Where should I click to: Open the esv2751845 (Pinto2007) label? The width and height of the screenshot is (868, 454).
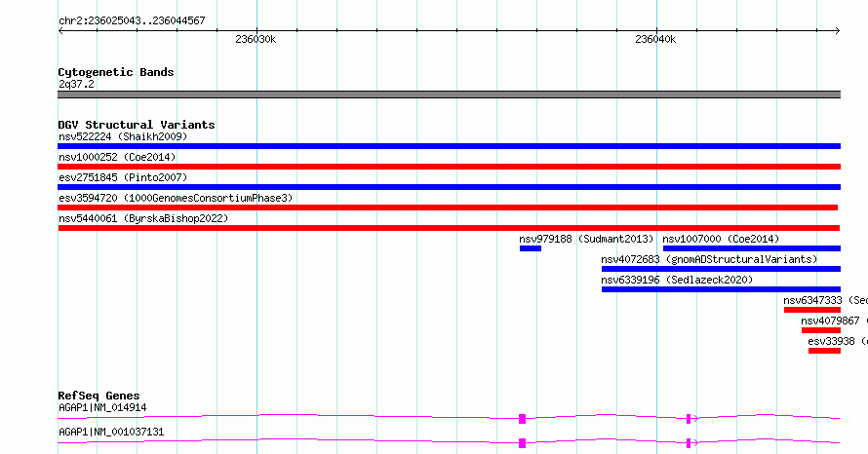tap(123, 177)
